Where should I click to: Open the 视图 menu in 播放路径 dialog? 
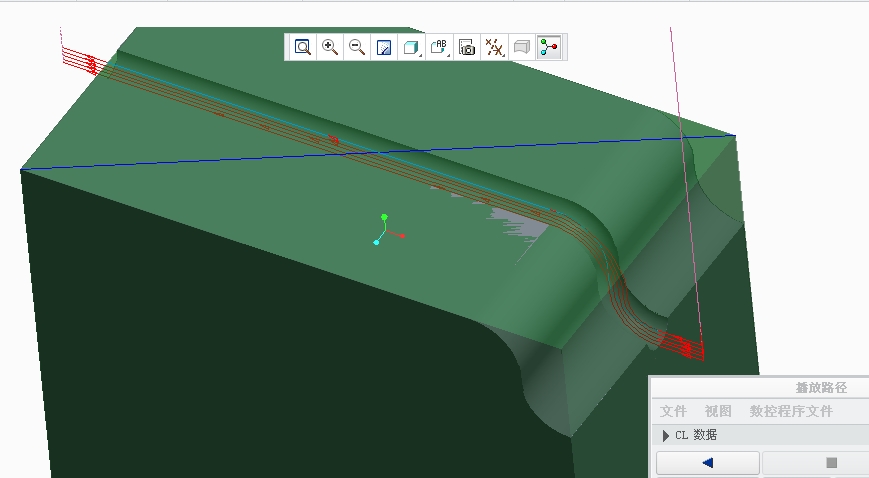718,411
